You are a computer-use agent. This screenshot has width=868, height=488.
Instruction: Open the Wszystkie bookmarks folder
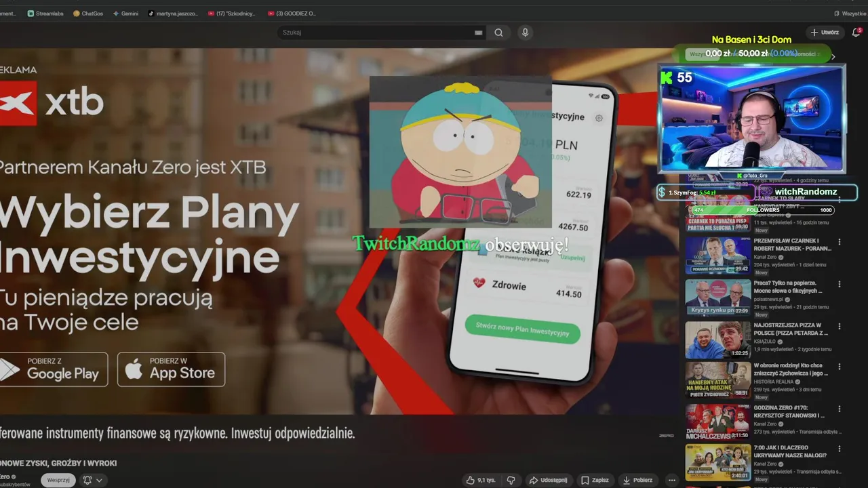point(850,14)
